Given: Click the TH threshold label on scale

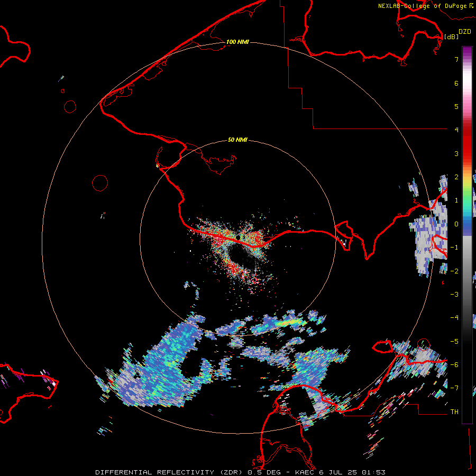Looking at the screenshot, I should coord(454,411).
